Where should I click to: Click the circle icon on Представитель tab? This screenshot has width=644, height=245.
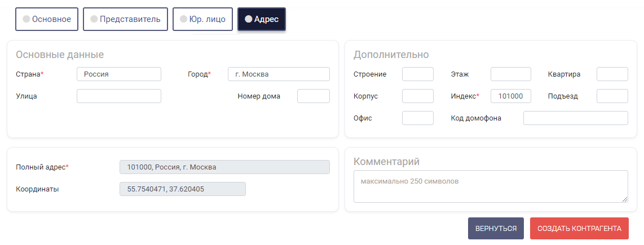94,19
